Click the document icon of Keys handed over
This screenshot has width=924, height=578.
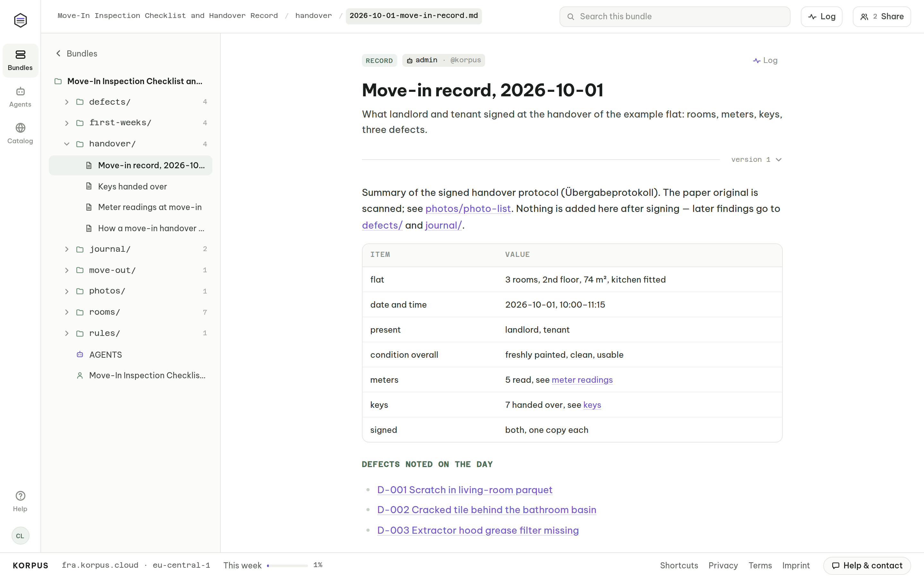pyautogui.click(x=89, y=186)
